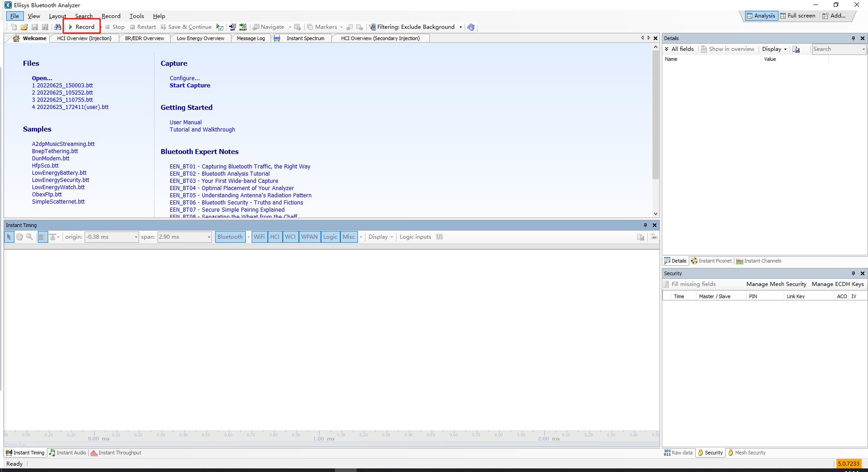This screenshot has height=472, width=868.
Task: Click the reset timing reference icon
Action: pyautogui.click(x=243, y=27)
